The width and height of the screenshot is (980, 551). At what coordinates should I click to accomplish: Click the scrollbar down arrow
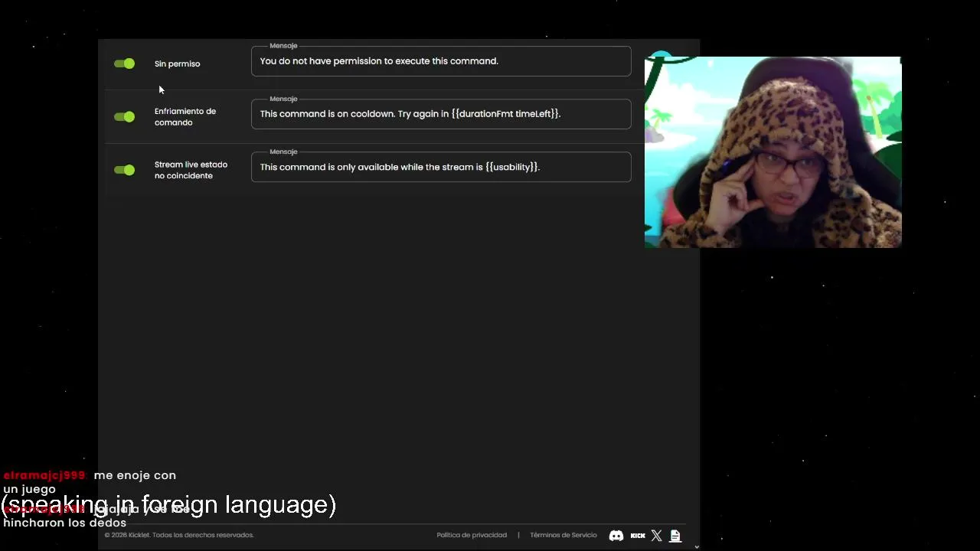[696, 546]
